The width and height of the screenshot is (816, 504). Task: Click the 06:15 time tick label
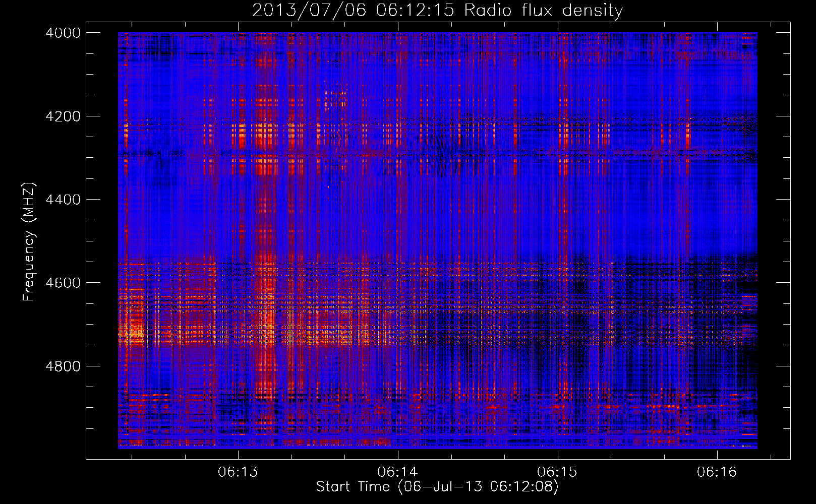tap(557, 472)
